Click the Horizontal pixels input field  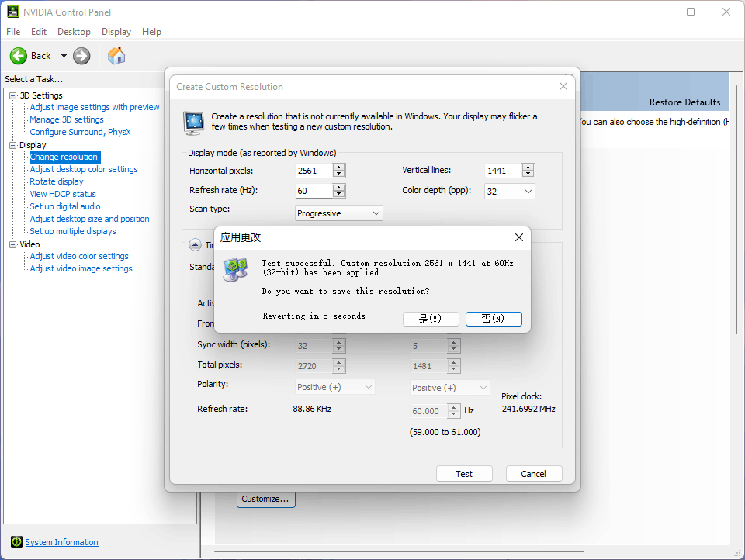click(x=314, y=171)
